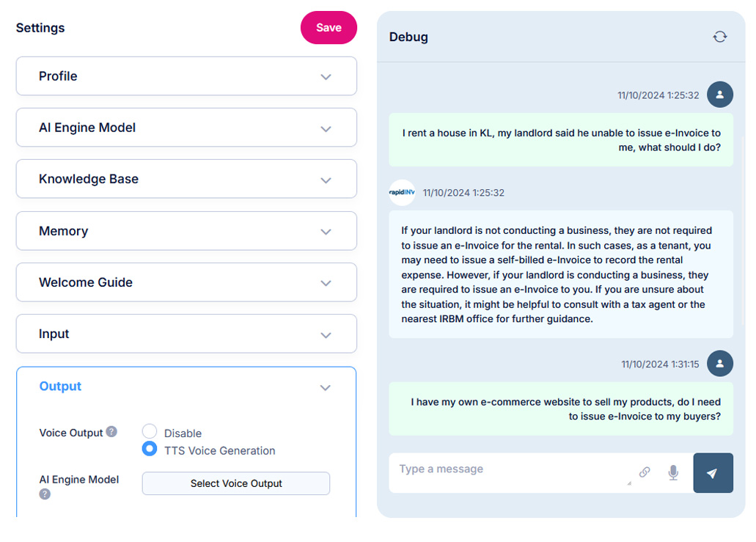Select the Disable voice output radio
The image size is (756, 542).
point(150,431)
